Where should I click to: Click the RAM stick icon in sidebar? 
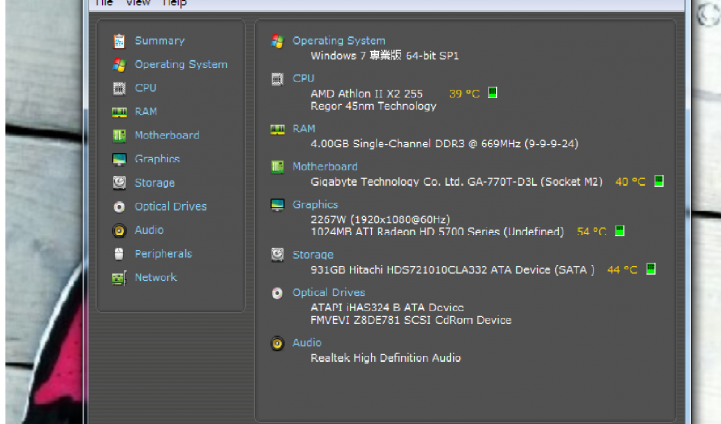(119, 112)
